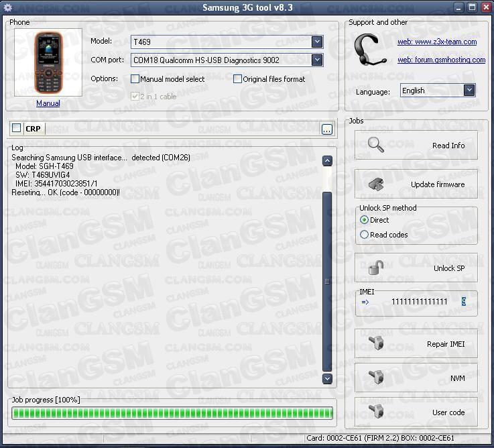Open the phone Manual link
494x448 pixels.
click(x=48, y=103)
